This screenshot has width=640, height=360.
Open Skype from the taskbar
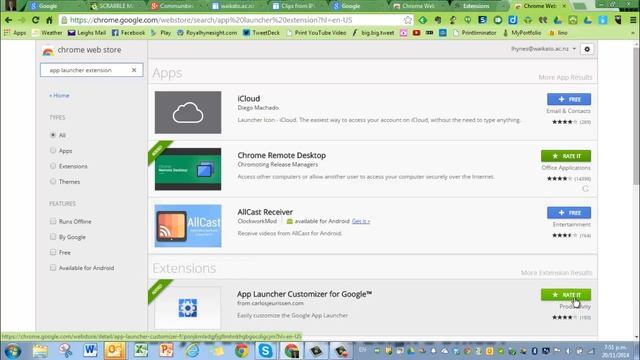265,351
